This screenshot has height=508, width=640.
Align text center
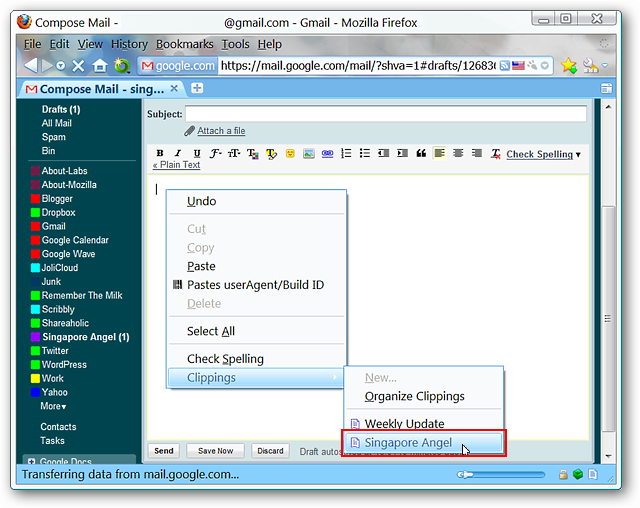[458, 153]
